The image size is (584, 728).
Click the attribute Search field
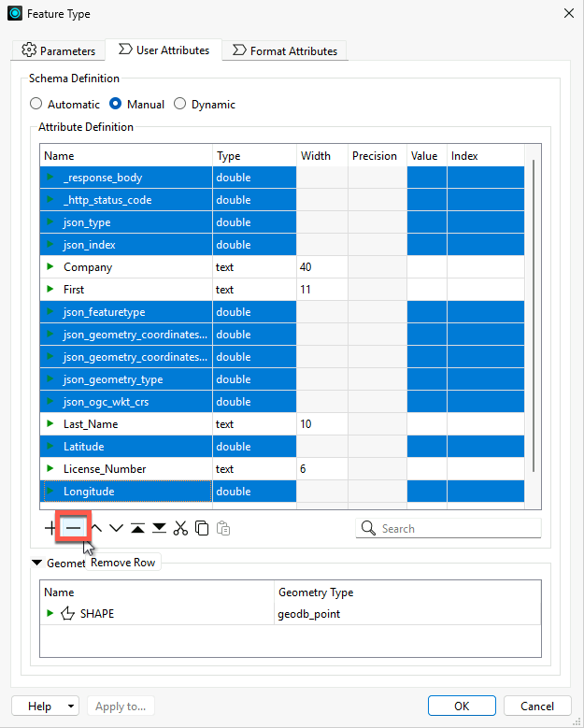coord(449,528)
